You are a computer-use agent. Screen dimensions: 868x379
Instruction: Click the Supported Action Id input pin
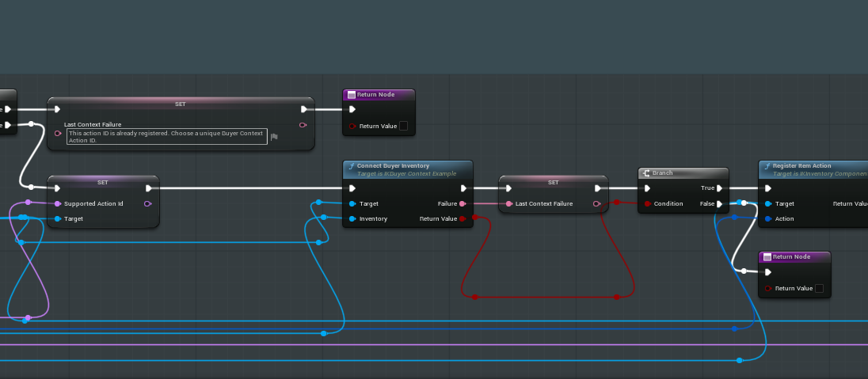(x=58, y=203)
